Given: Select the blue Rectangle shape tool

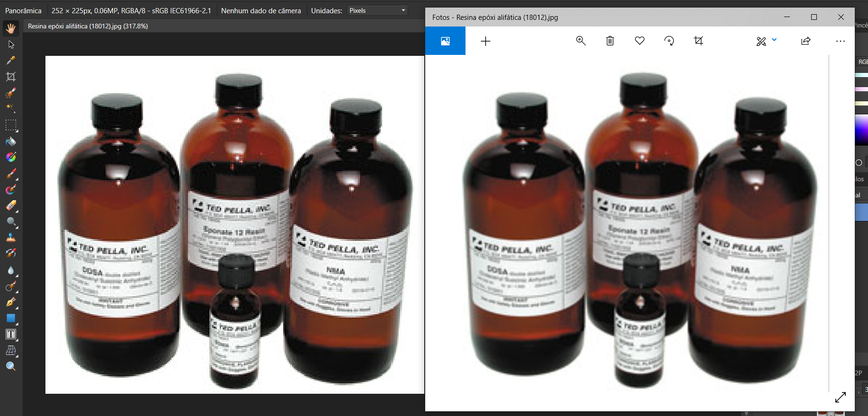Looking at the screenshot, I should pos(11,318).
